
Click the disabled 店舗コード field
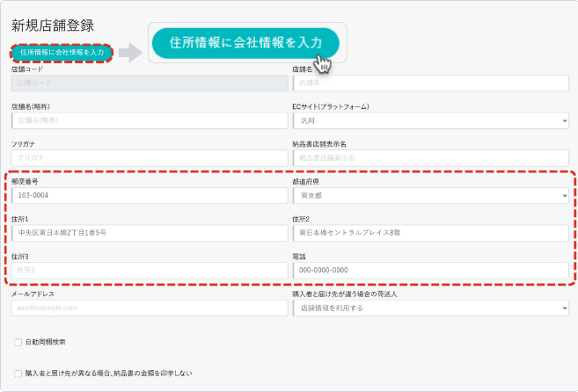point(150,83)
